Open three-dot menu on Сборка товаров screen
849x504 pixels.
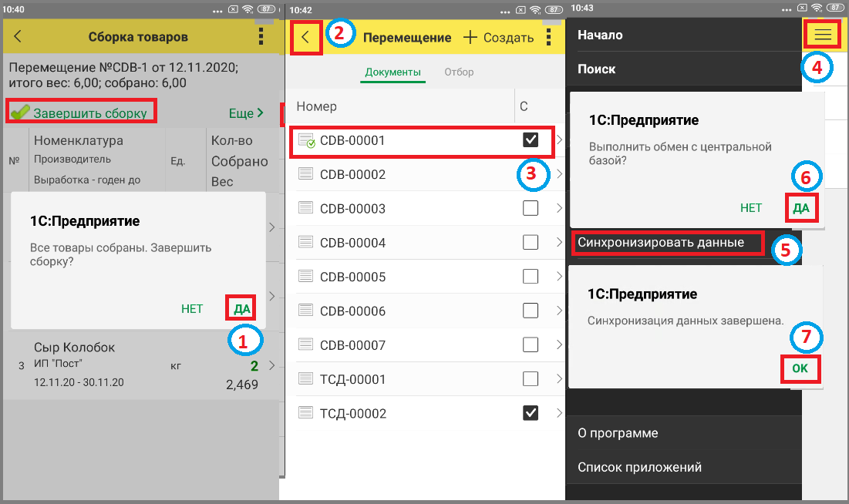click(x=261, y=36)
